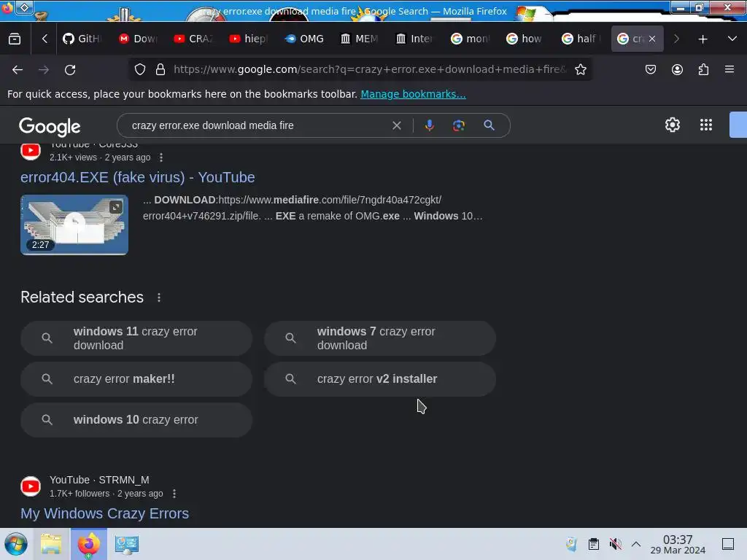The height and width of the screenshot is (560, 747).
Task: Switch to the Inter archive tab
Action: click(414, 39)
